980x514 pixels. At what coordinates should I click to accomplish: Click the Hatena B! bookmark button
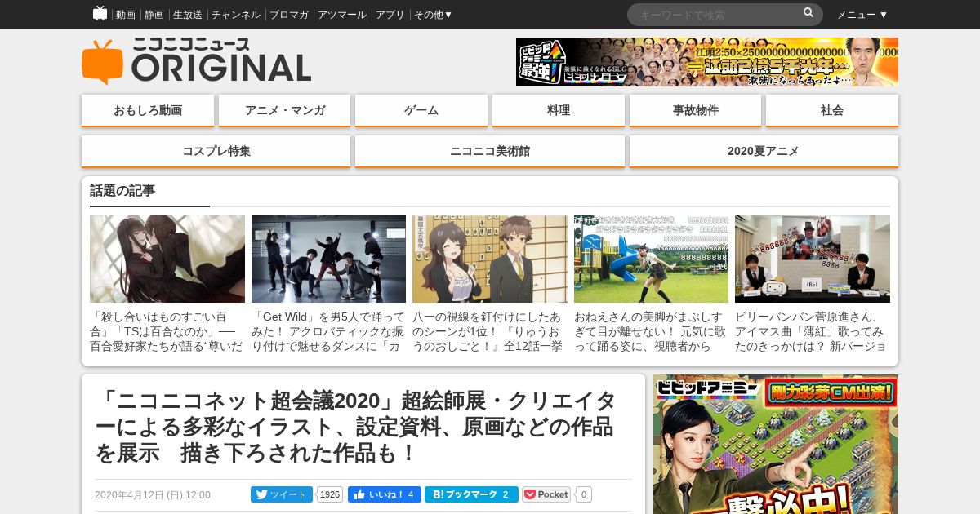click(471, 494)
